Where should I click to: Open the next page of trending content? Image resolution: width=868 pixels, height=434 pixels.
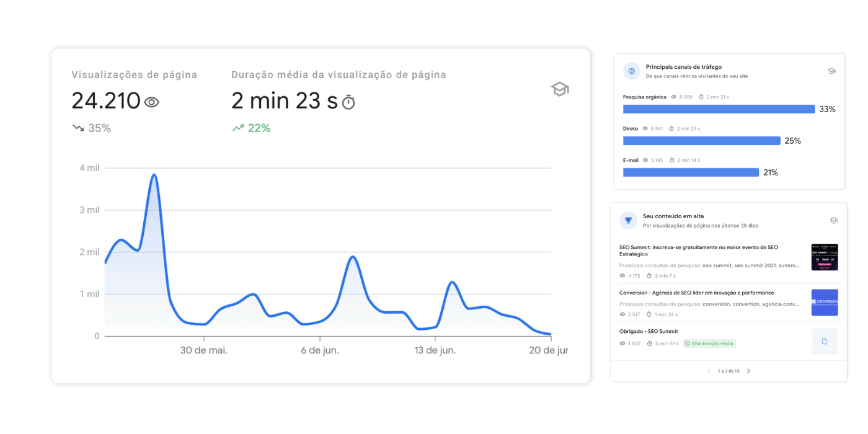(748, 371)
